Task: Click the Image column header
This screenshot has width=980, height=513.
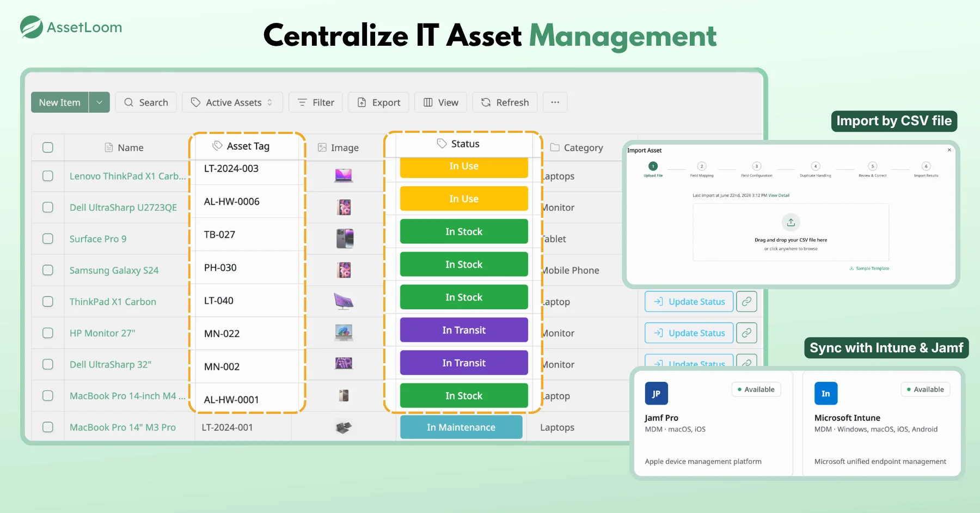Action: coord(338,148)
